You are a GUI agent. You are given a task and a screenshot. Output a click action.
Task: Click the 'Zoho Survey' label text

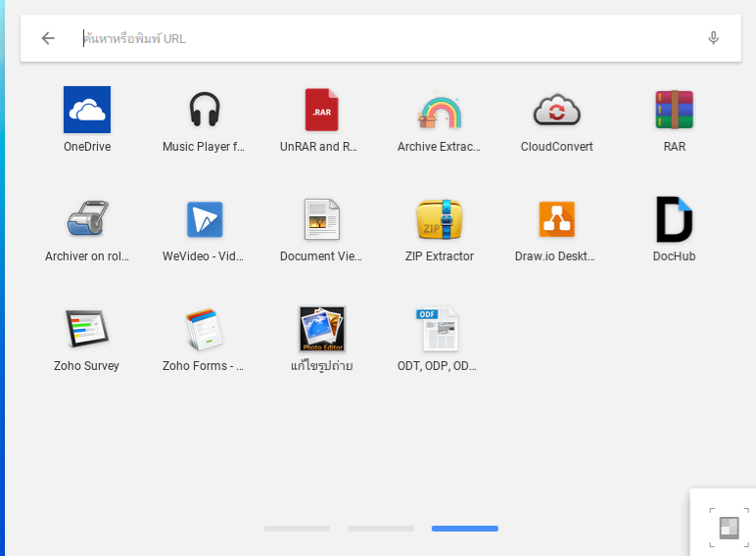(x=86, y=366)
